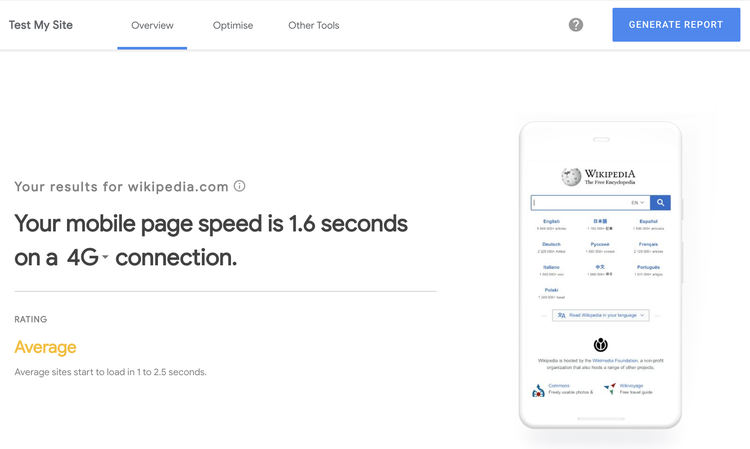
Task: Click the search magnifier in the phone preview
Action: click(660, 203)
